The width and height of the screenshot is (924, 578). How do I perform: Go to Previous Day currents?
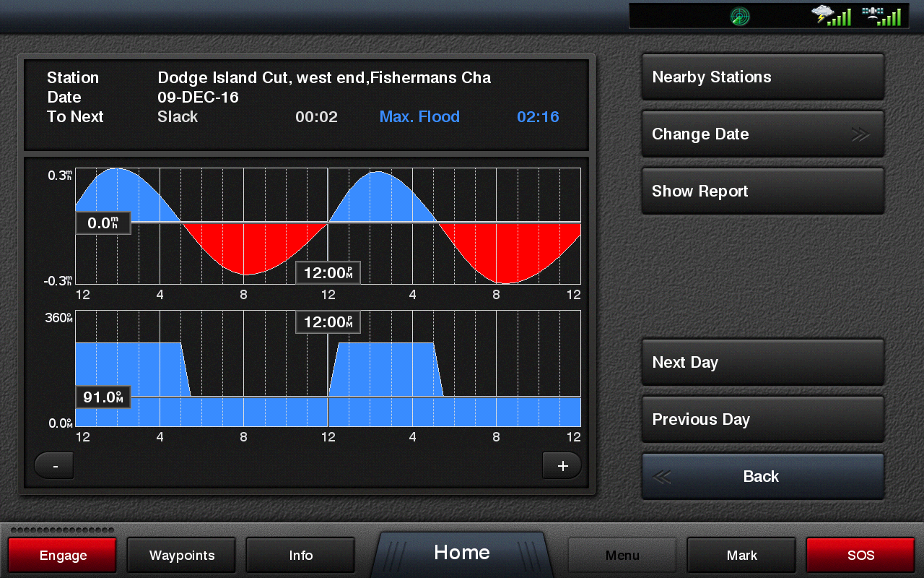(762, 420)
